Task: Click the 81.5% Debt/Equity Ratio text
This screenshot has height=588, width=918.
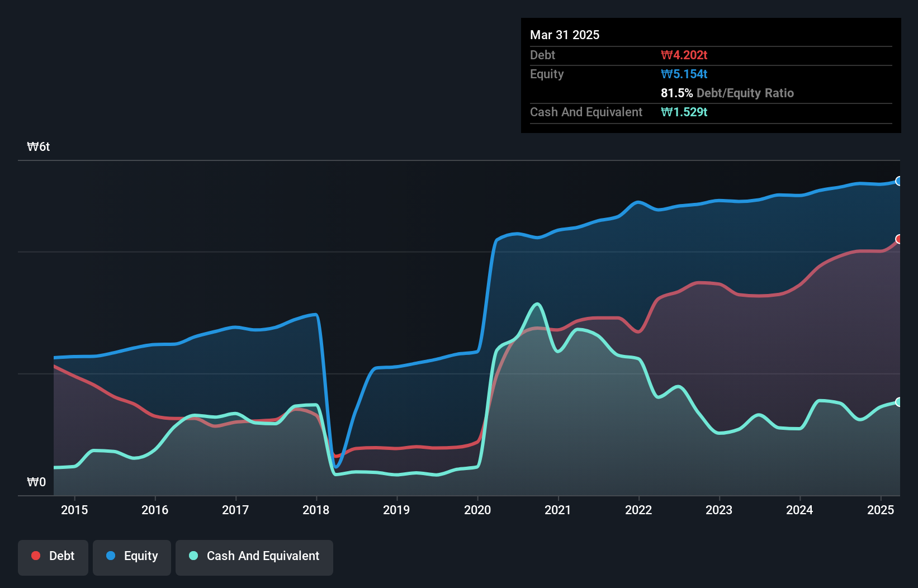Action: (727, 93)
